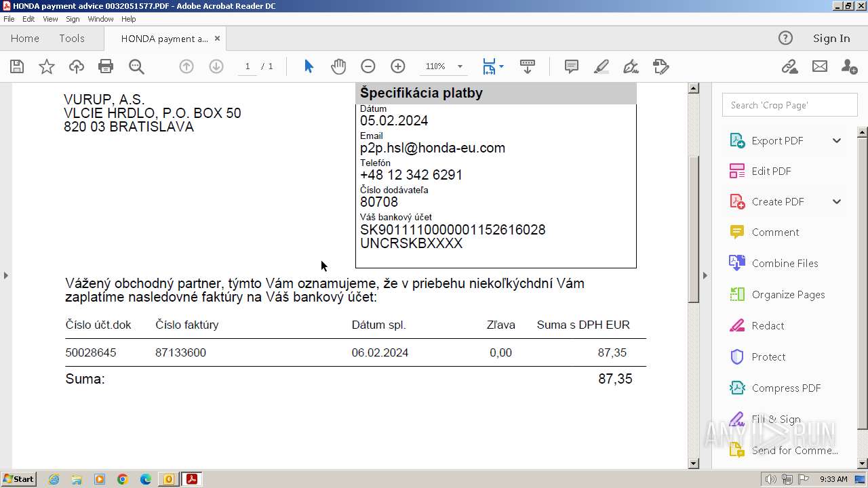Expand the Create PDF chevron
This screenshot has width=868, height=488.
pos(837,201)
